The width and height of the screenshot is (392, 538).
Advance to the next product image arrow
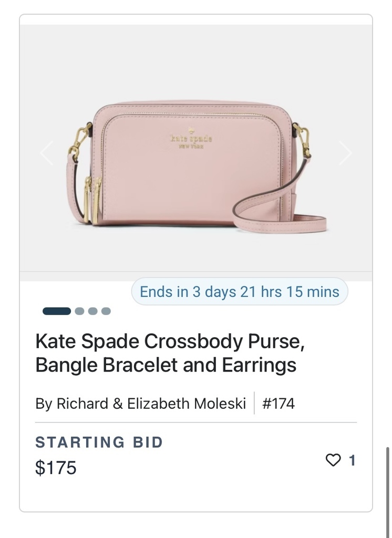[345, 153]
